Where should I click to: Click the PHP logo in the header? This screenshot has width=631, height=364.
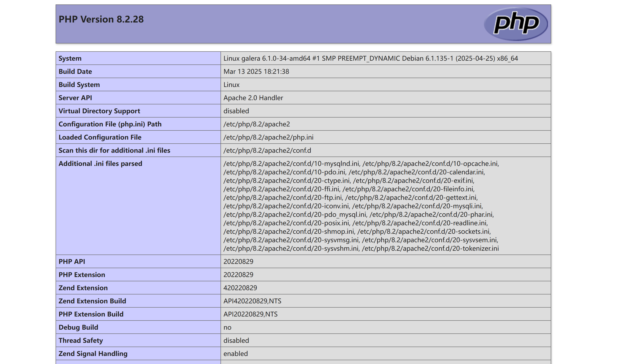point(516,24)
